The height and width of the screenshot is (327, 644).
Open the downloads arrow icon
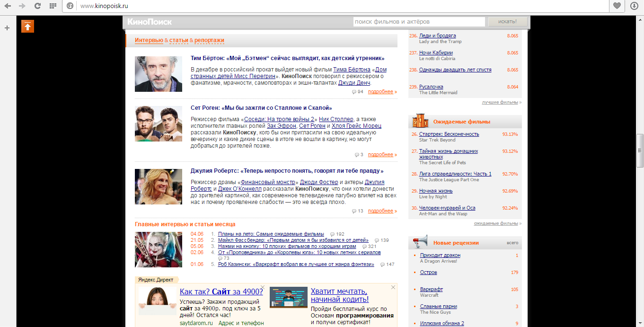[x=634, y=6]
